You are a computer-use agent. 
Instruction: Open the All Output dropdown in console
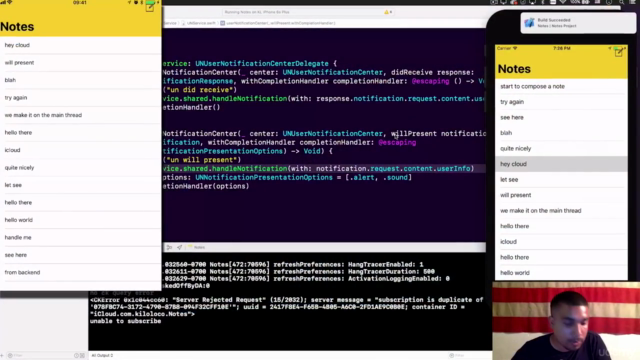click(x=102, y=356)
